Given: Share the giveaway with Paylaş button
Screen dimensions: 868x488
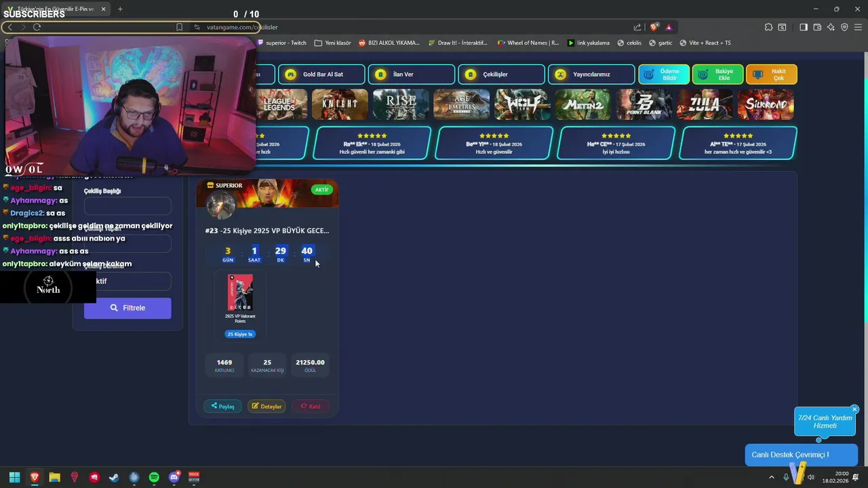Looking at the screenshot, I should [222, 406].
